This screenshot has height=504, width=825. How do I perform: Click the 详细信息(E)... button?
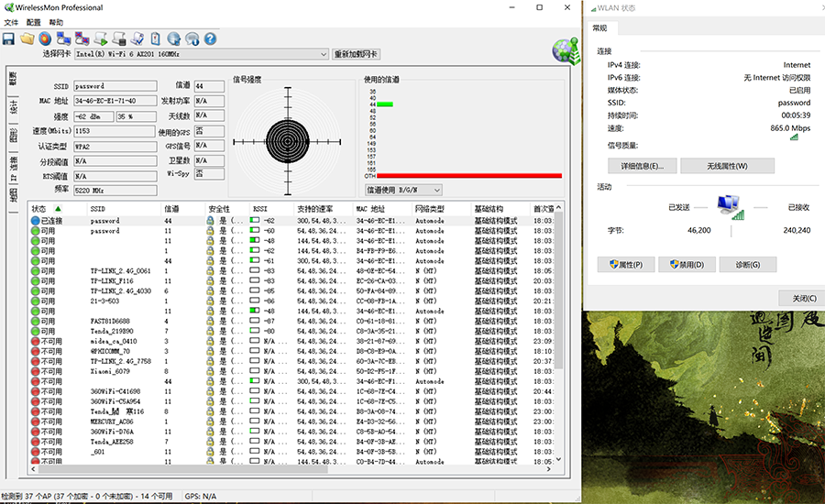click(x=642, y=166)
